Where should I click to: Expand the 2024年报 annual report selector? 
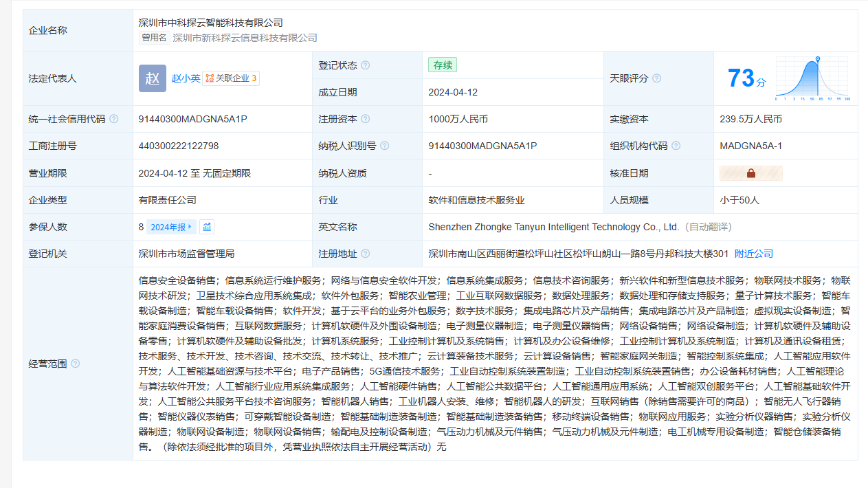pyautogui.click(x=171, y=227)
